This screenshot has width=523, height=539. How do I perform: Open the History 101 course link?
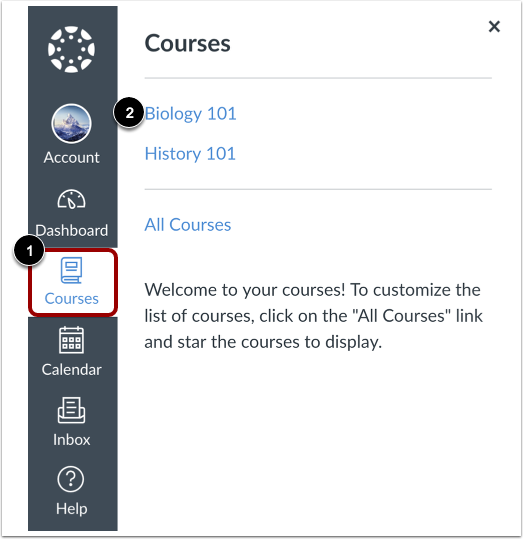point(190,153)
